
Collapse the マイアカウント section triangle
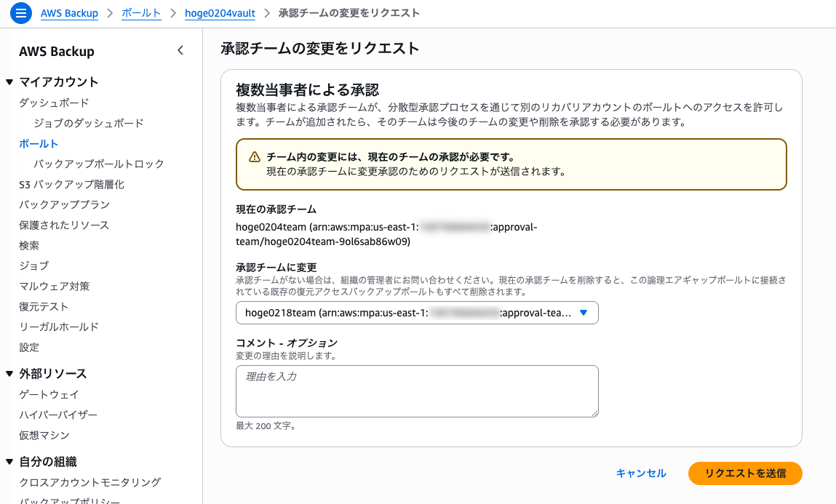[9, 82]
